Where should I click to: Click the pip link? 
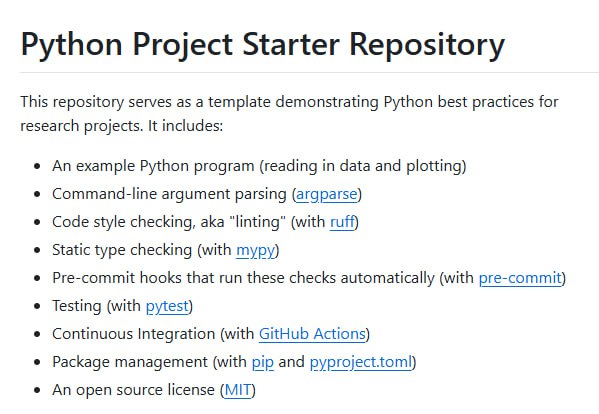[x=263, y=362]
